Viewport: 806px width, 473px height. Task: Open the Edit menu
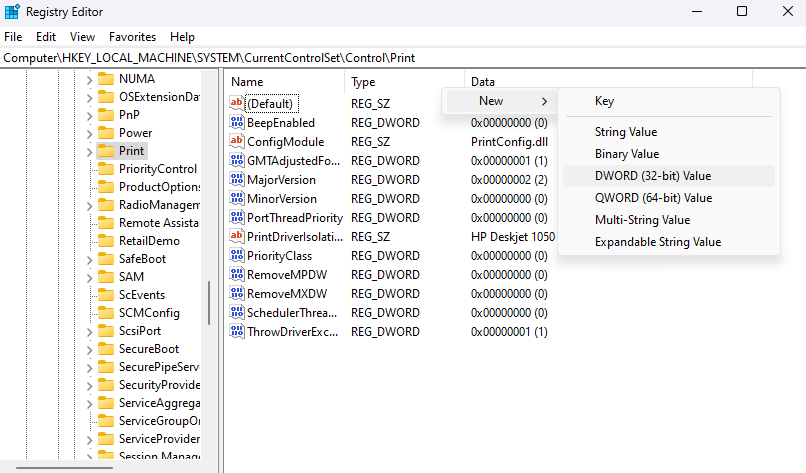[x=46, y=36]
